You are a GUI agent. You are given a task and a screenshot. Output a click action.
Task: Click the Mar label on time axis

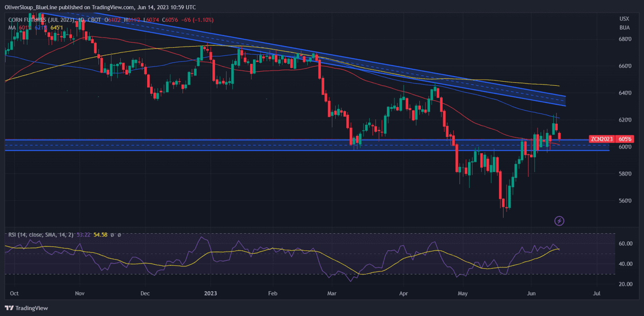pos(331,294)
